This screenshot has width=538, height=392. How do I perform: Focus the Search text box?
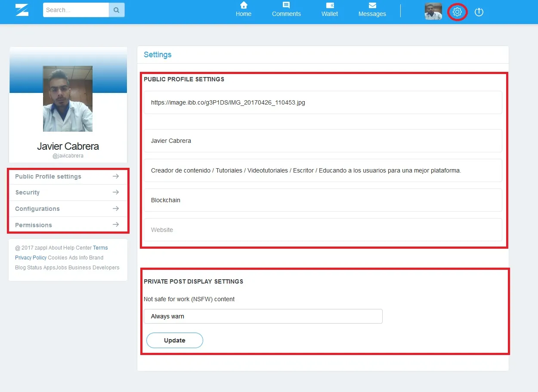click(76, 10)
